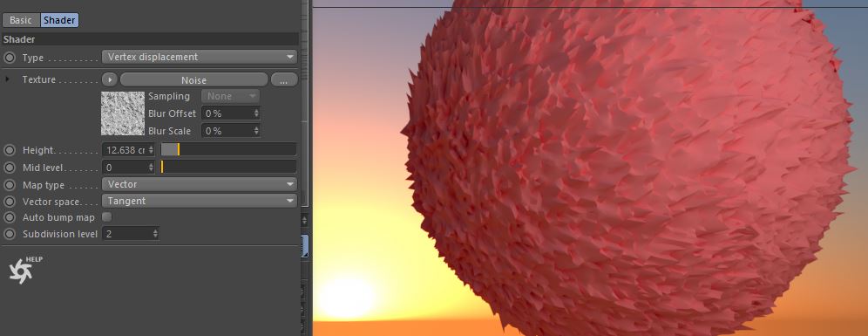The height and width of the screenshot is (336, 868).
Task: Adjust the Mid level stepper arrows
Action: pos(151,168)
